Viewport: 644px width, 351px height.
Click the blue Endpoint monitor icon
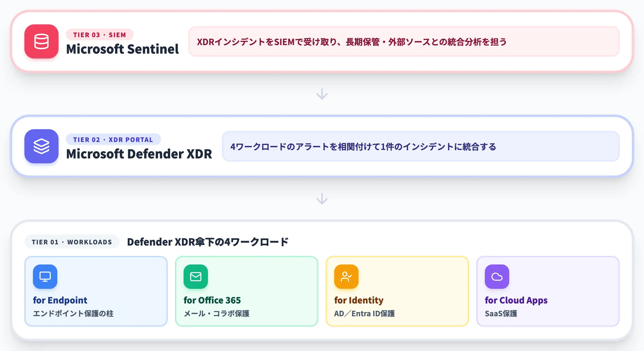(x=45, y=277)
